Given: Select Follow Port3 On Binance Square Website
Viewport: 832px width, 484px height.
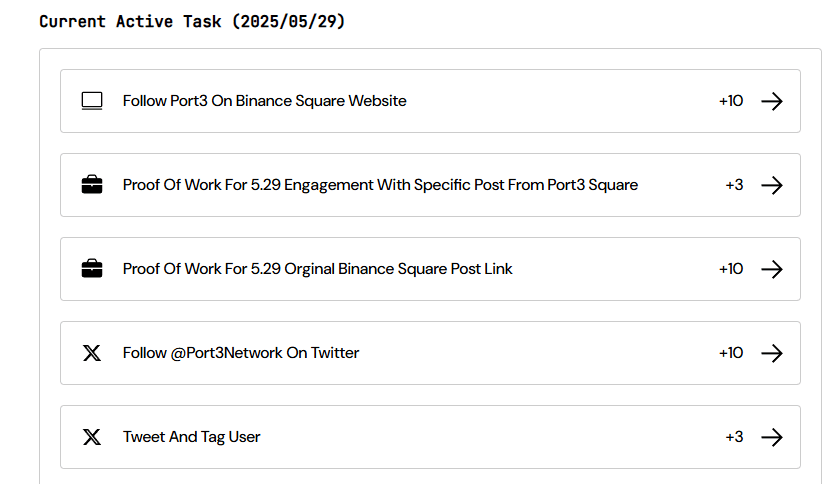Looking at the screenshot, I should coord(264,101).
